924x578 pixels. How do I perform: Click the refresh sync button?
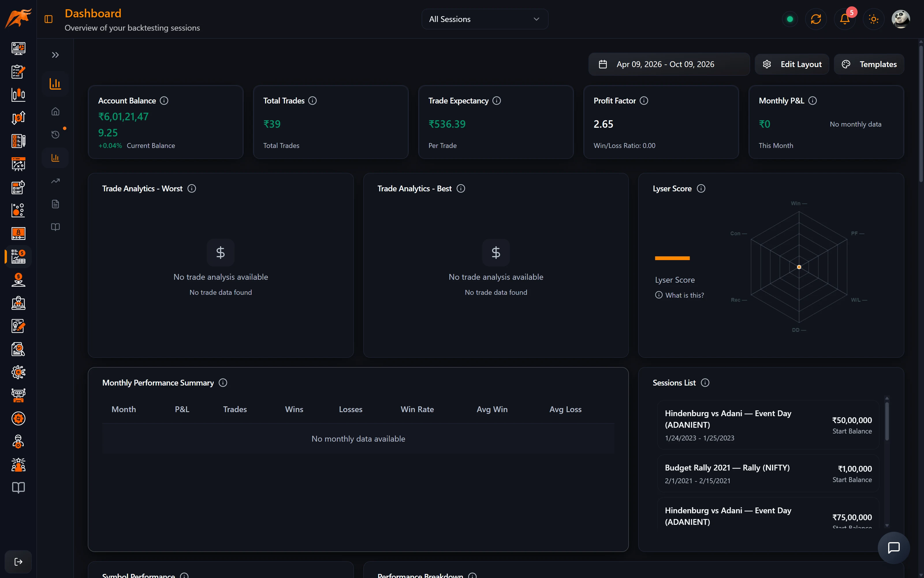click(x=816, y=19)
